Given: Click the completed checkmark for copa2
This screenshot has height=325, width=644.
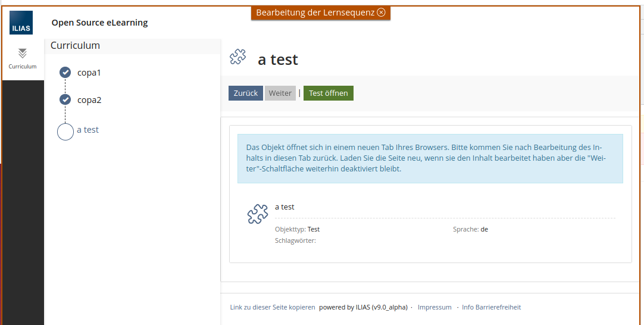Looking at the screenshot, I should click(65, 99).
